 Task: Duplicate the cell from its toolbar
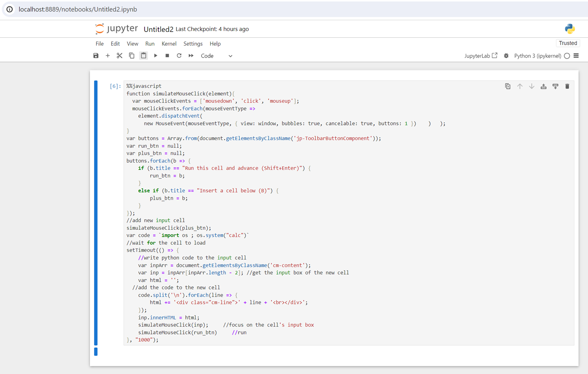tap(508, 86)
